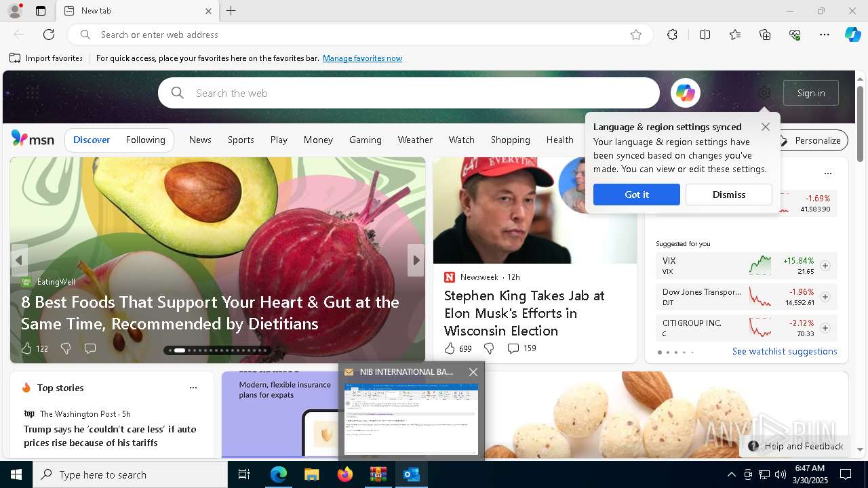Dislike the EatingWell foods article
Image resolution: width=868 pixels, height=488 pixels.
tap(66, 348)
